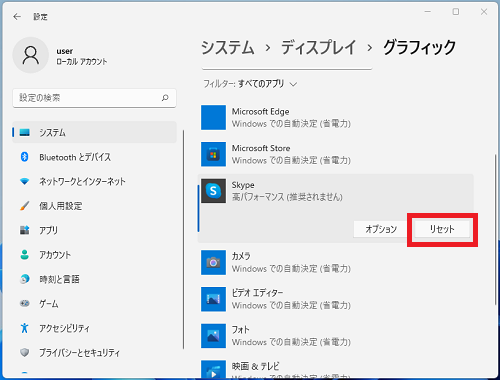
Task: Click the privacy shield icon in sidebar
Action: click(x=24, y=352)
